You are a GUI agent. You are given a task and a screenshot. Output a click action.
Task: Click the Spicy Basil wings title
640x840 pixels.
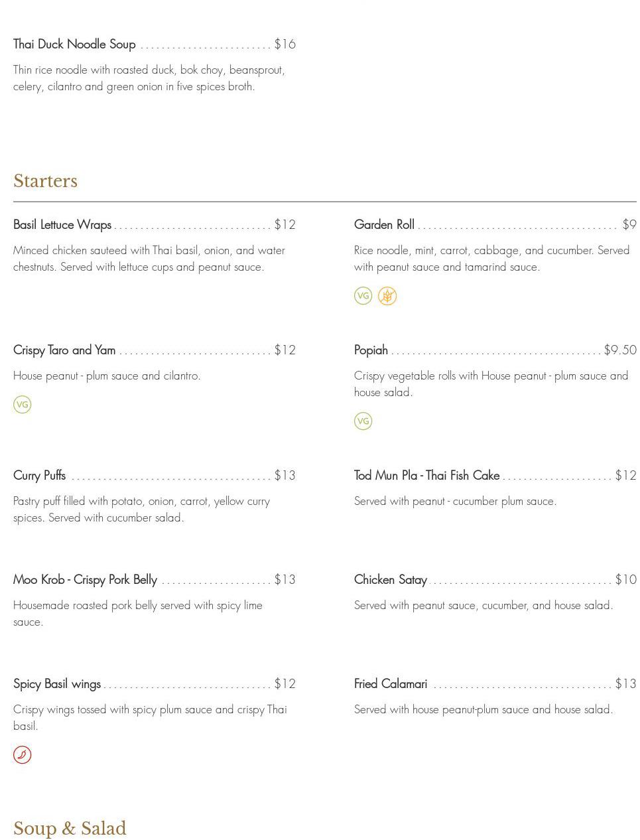tap(57, 684)
